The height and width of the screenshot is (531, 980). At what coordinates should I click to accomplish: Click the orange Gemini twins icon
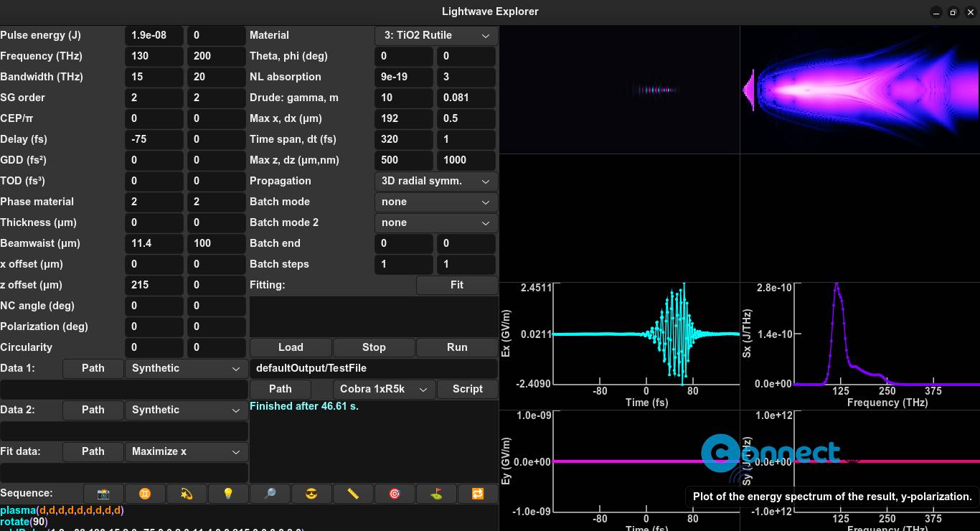[x=145, y=494]
